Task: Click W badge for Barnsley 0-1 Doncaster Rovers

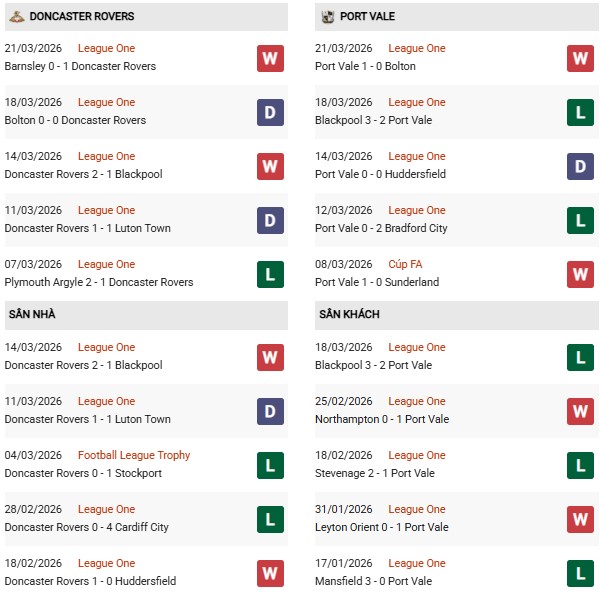Action: pyautogui.click(x=270, y=58)
